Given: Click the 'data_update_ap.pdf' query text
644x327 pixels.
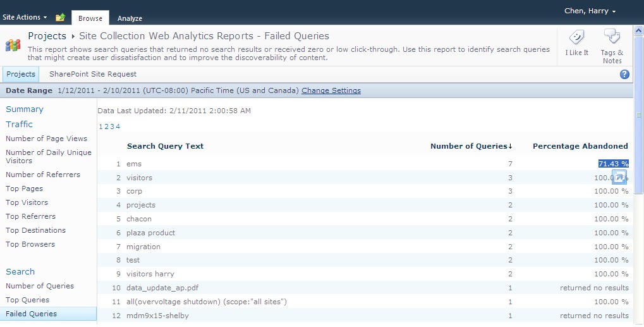Looking at the screenshot, I should coord(162,288).
